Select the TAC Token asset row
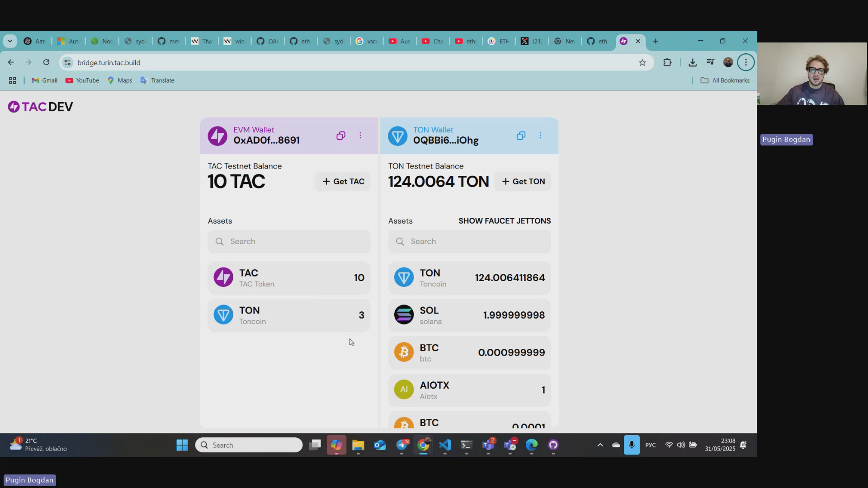The height and width of the screenshot is (488, 868). pos(289,278)
